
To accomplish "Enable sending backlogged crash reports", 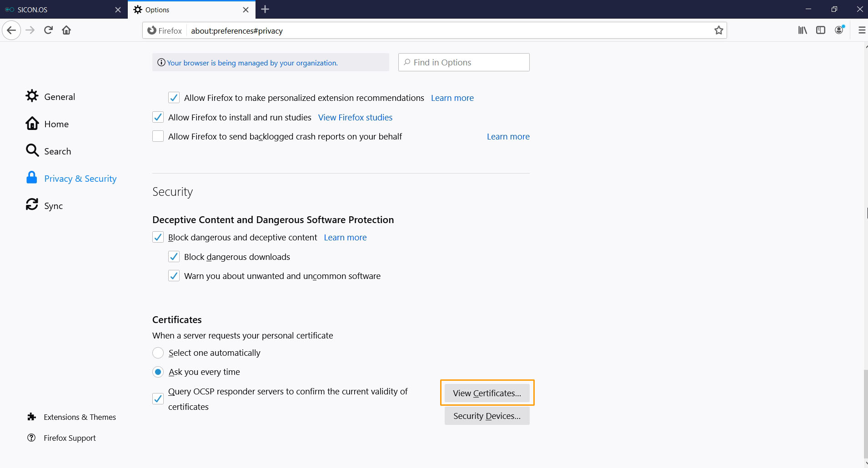I will tap(158, 136).
